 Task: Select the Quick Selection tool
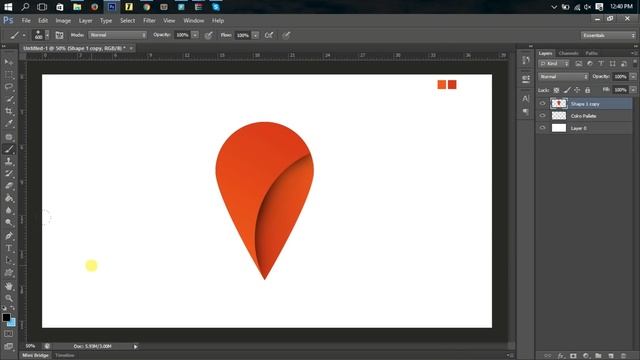9,99
